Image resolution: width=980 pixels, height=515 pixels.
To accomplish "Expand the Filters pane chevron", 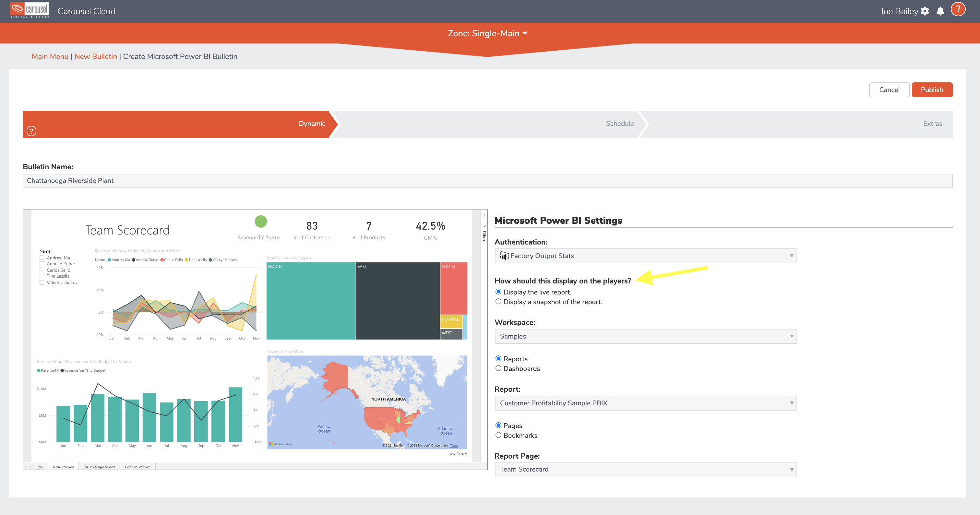I will click(484, 215).
